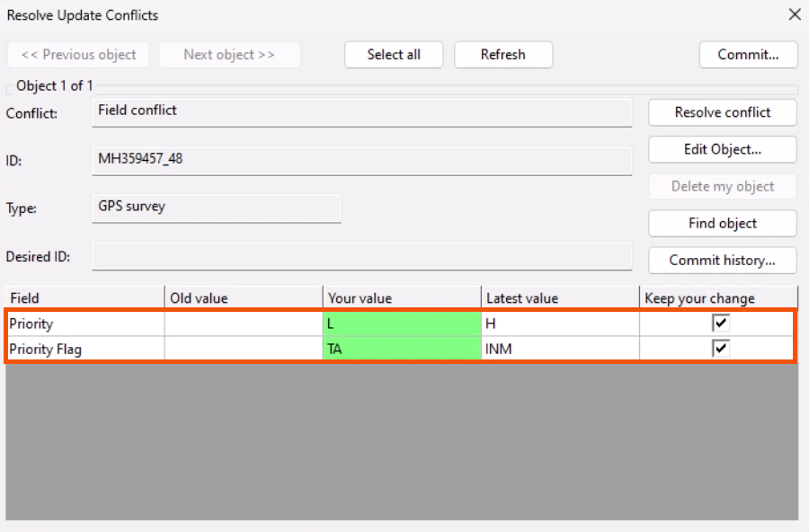Click the Resolve conflict button

point(722,112)
